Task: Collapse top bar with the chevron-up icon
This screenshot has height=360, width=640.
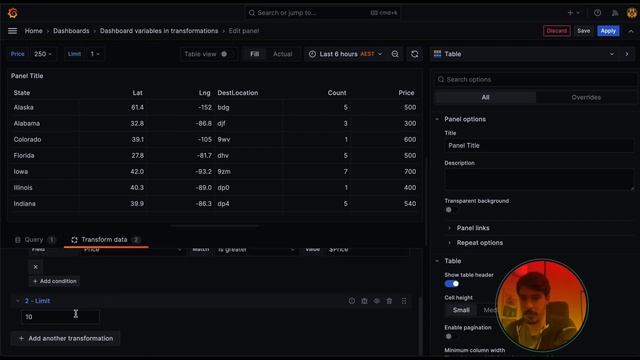Action: [631, 31]
